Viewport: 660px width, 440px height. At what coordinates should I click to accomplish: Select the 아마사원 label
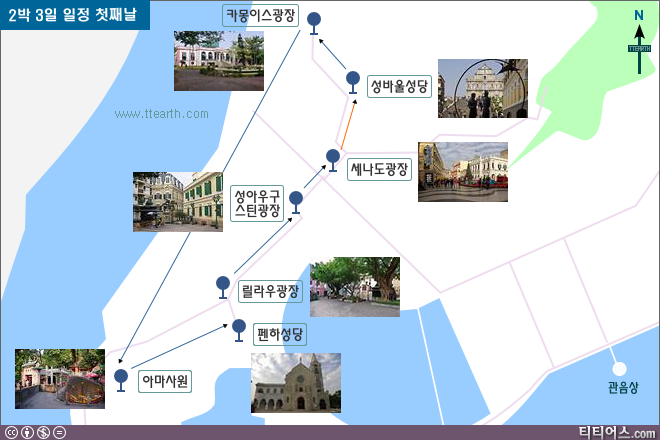(165, 381)
